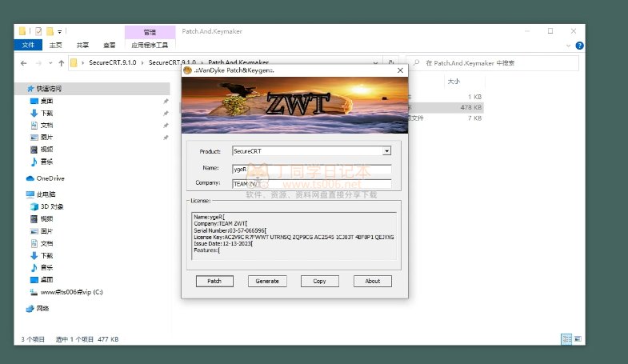Switch to details view in status bar
The width and height of the screenshot is (628, 364).
[566, 339]
